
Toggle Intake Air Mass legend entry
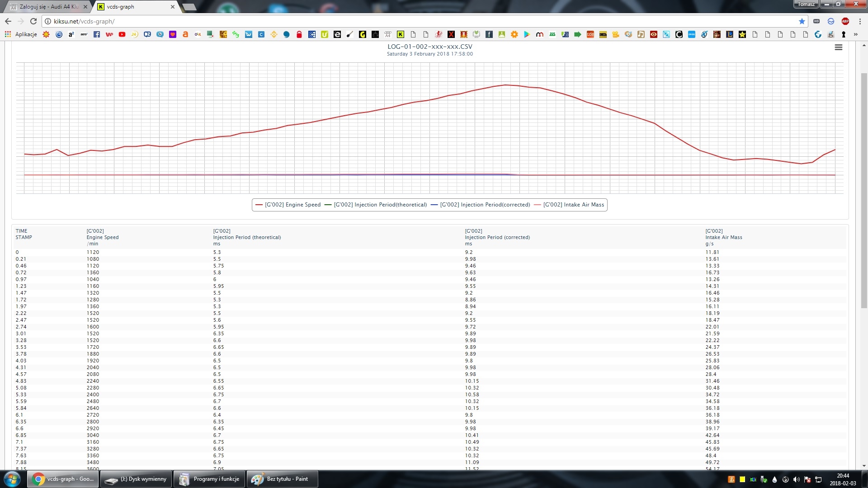(x=573, y=205)
